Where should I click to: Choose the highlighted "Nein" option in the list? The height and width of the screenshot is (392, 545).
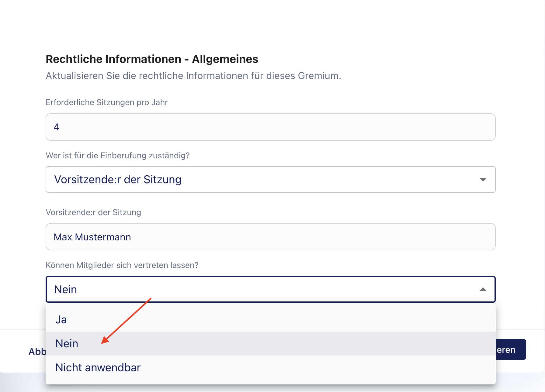pos(67,344)
